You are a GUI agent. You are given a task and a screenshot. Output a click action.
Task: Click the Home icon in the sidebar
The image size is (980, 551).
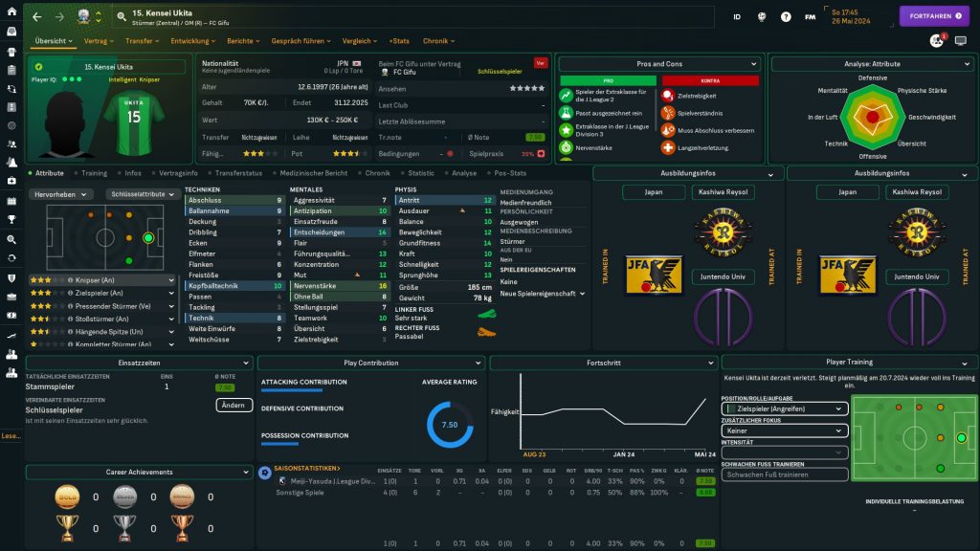click(11, 12)
